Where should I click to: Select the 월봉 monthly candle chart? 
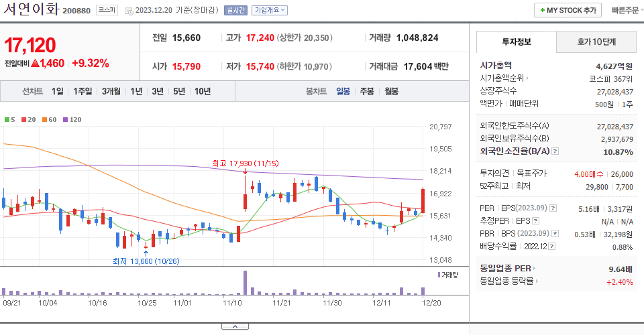point(391,91)
